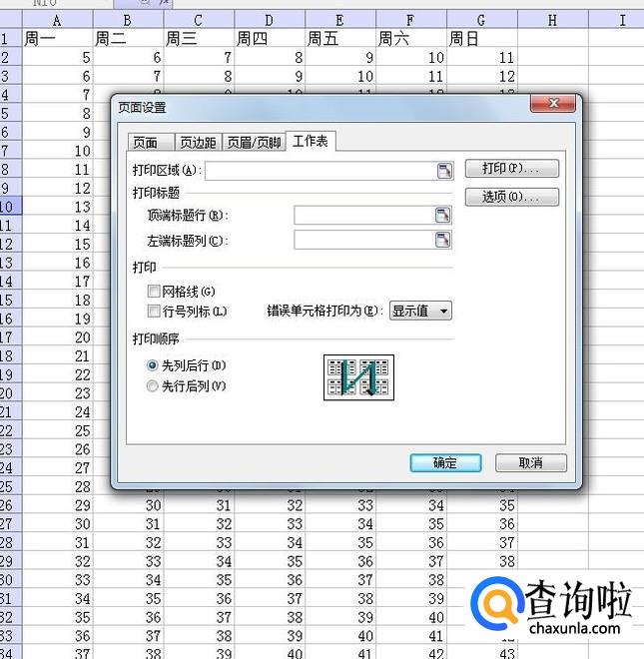
Task: Switch to the 页面 tab
Action: pyautogui.click(x=151, y=143)
